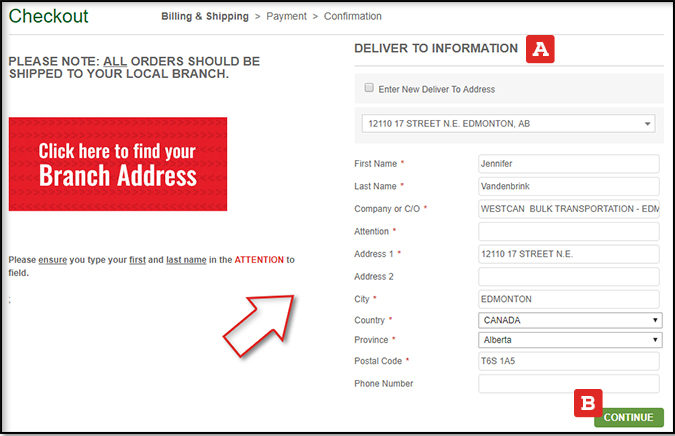Click the empty Address 2 field

pos(569,276)
